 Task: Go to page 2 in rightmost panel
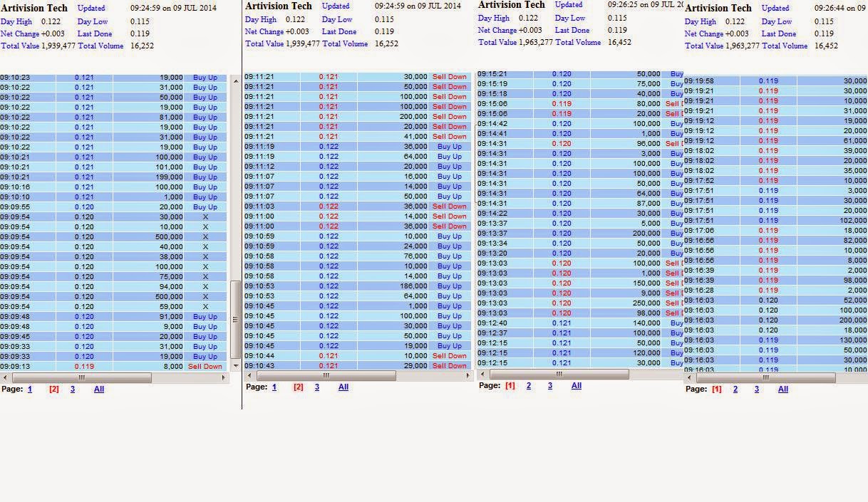coord(735,389)
